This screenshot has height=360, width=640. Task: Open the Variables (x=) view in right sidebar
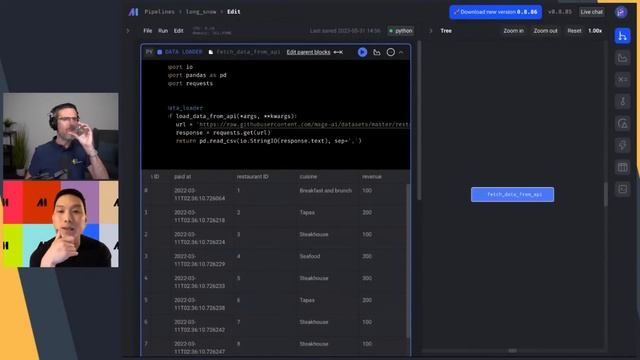622,80
